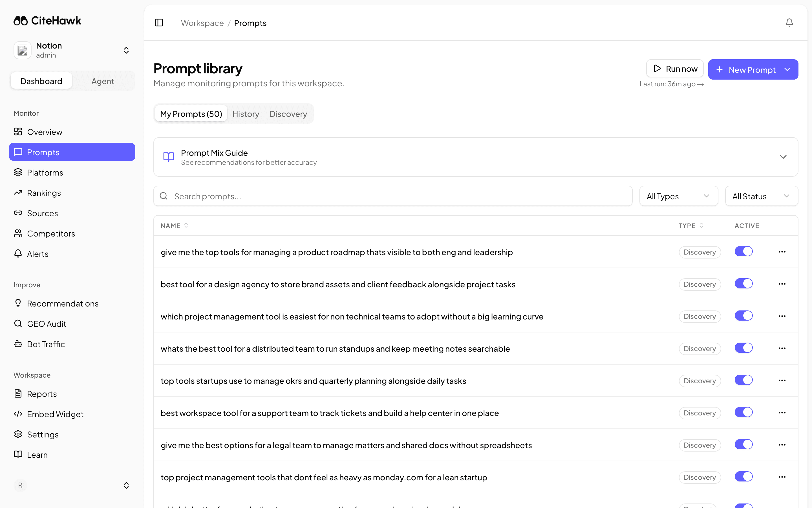Click the user avatar R
Viewport: 812px width, 508px height.
(20, 485)
